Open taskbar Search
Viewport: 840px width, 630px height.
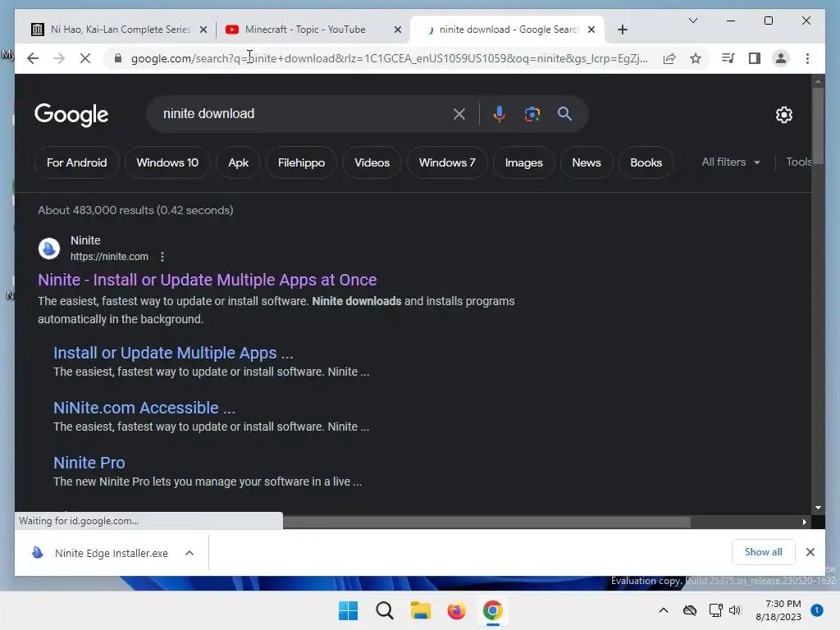384,610
